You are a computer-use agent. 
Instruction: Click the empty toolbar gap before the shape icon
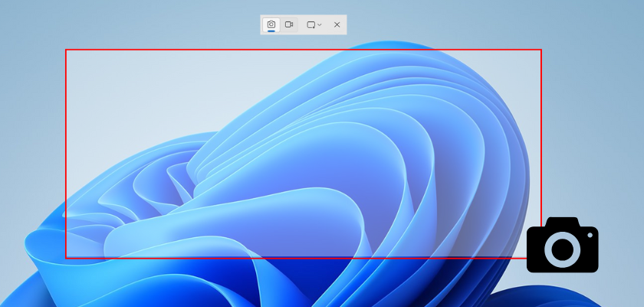click(301, 25)
